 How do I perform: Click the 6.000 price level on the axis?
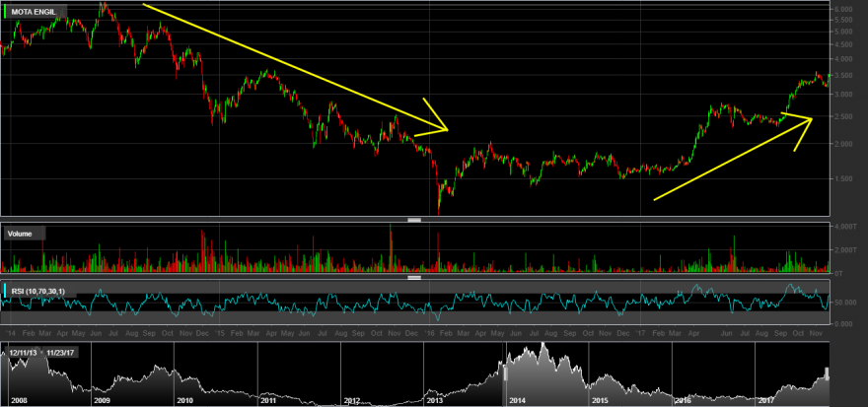(x=843, y=10)
